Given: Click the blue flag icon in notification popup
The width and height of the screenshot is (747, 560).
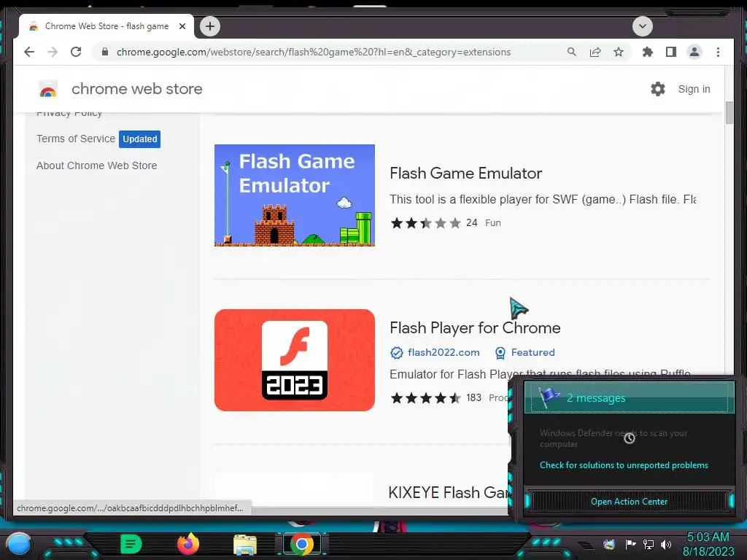Looking at the screenshot, I should coord(549,397).
